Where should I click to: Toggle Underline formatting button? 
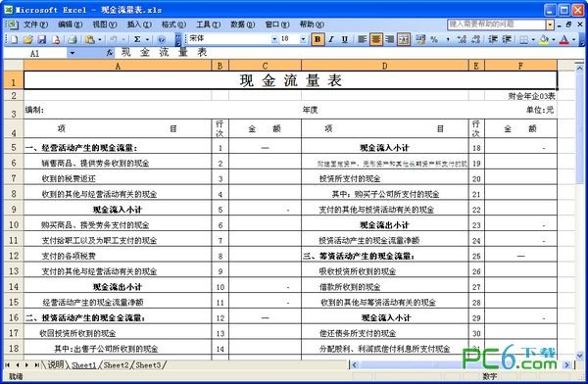click(345, 39)
